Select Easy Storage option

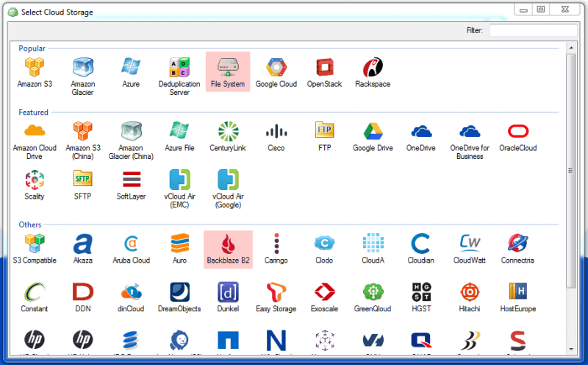coord(276,297)
